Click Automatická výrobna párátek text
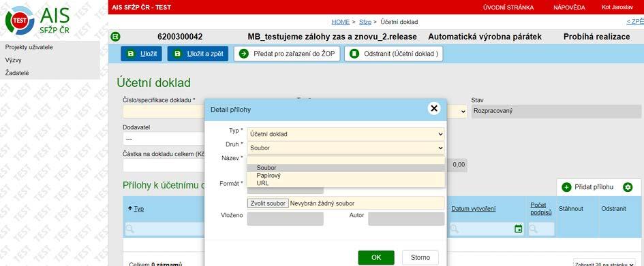 point(485,37)
